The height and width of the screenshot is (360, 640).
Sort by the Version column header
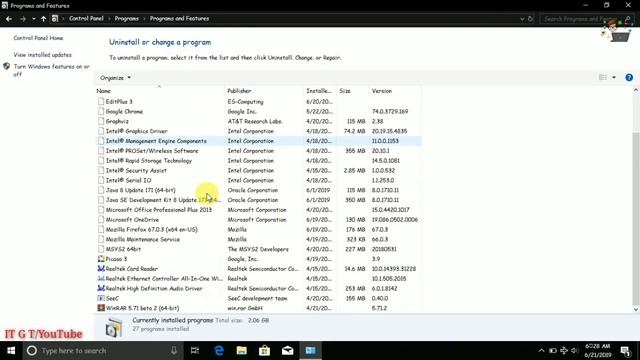coord(395,91)
